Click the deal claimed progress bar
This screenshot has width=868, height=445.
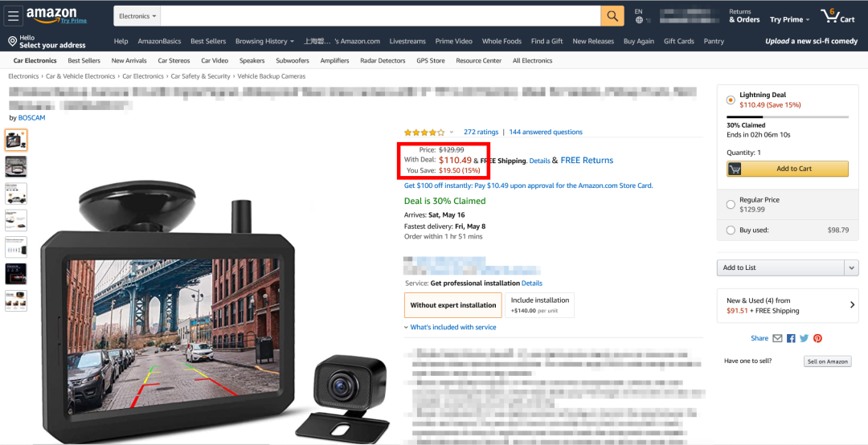coord(787,116)
